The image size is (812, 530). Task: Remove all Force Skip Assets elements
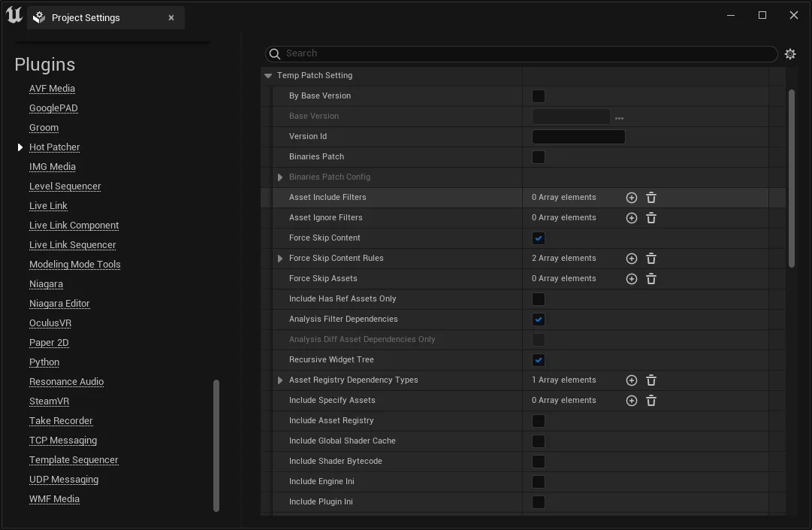pyautogui.click(x=651, y=279)
